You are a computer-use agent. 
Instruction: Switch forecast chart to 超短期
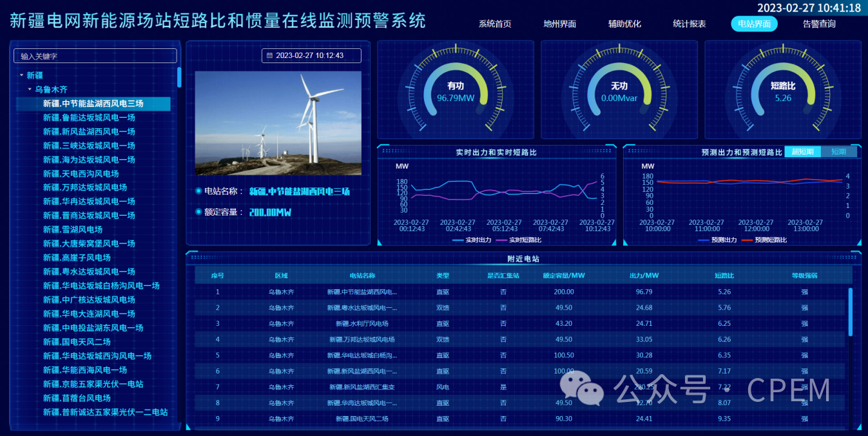[x=802, y=152]
